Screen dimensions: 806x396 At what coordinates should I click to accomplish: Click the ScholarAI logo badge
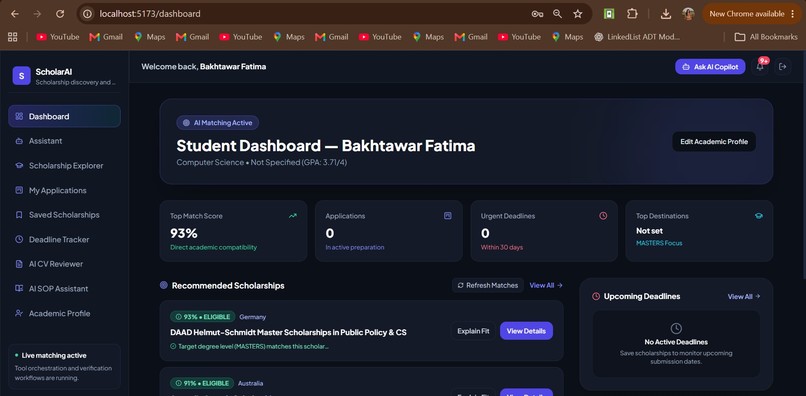tap(22, 76)
